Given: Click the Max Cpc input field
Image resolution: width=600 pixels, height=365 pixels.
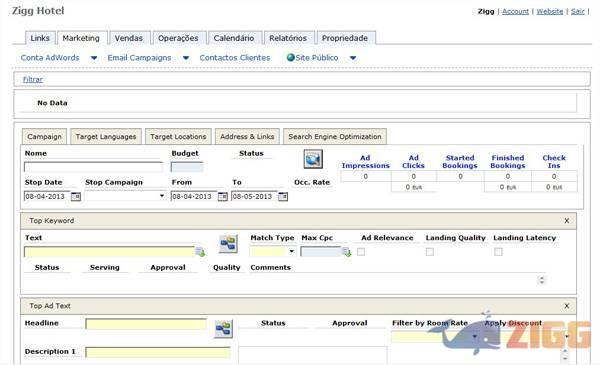Looking at the screenshot, I should tap(321, 251).
